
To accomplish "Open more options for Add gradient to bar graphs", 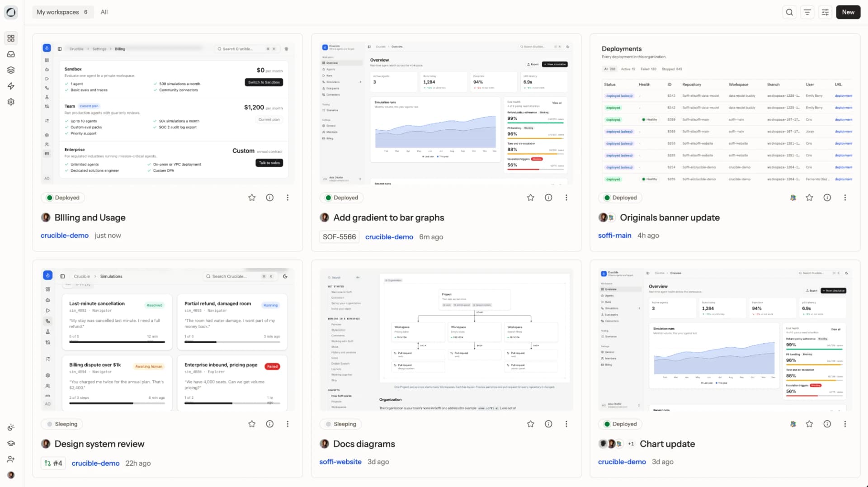I will coord(566,198).
